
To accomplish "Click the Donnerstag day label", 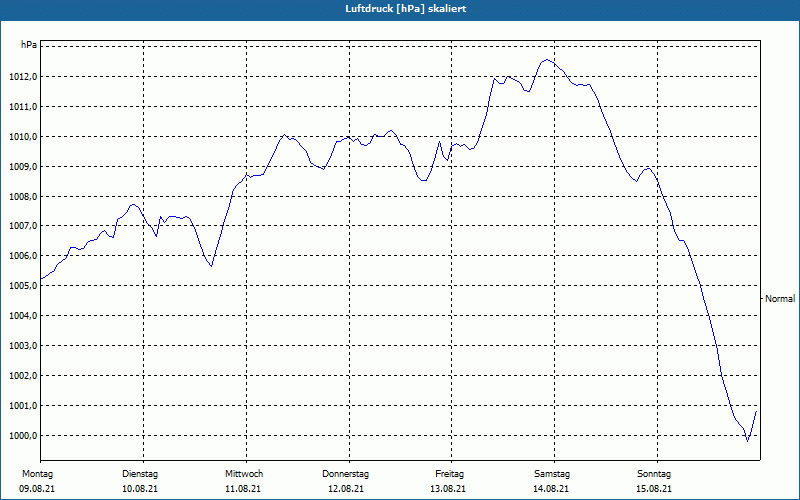I will click(x=345, y=474).
